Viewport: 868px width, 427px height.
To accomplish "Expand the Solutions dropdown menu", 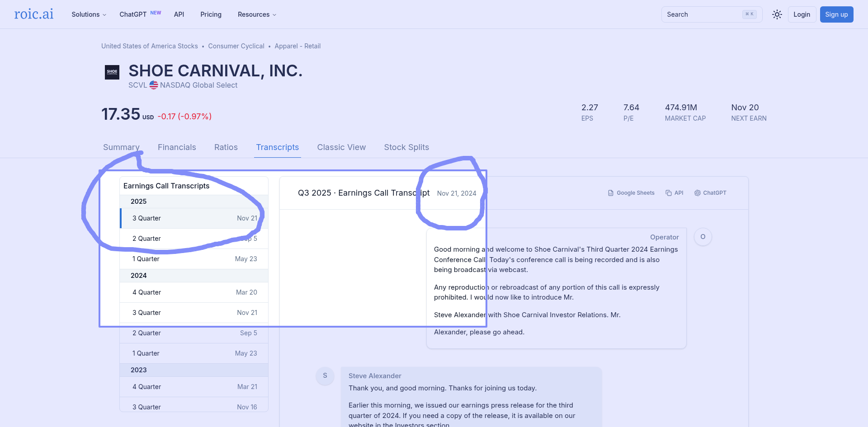I will (89, 14).
